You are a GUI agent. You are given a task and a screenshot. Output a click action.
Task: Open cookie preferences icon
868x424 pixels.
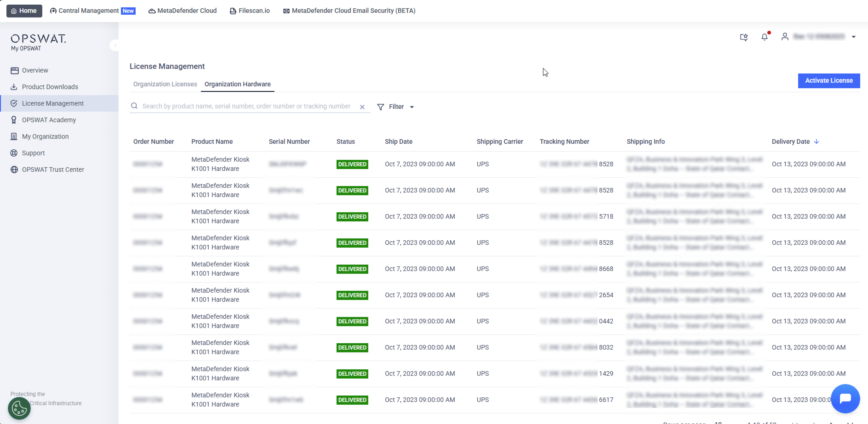(x=19, y=408)
